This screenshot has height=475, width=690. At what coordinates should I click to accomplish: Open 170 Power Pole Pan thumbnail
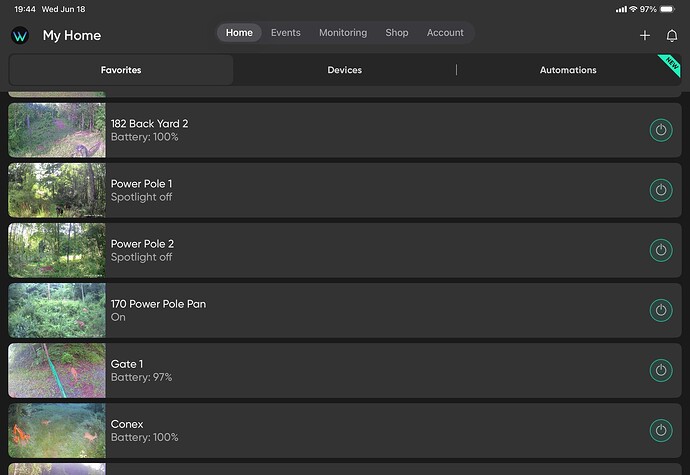point(57,310)
